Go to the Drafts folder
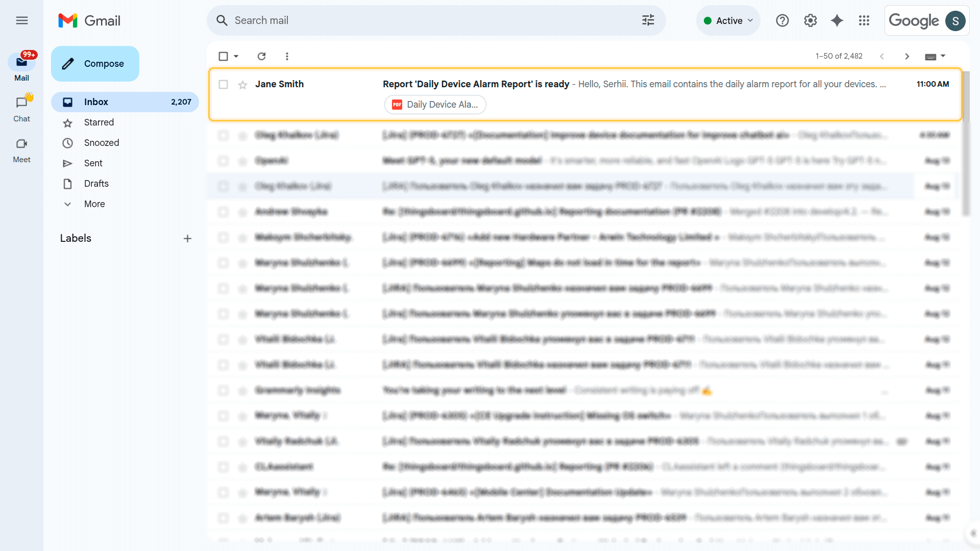Viewport: 980px width, 551px height. 96,184
